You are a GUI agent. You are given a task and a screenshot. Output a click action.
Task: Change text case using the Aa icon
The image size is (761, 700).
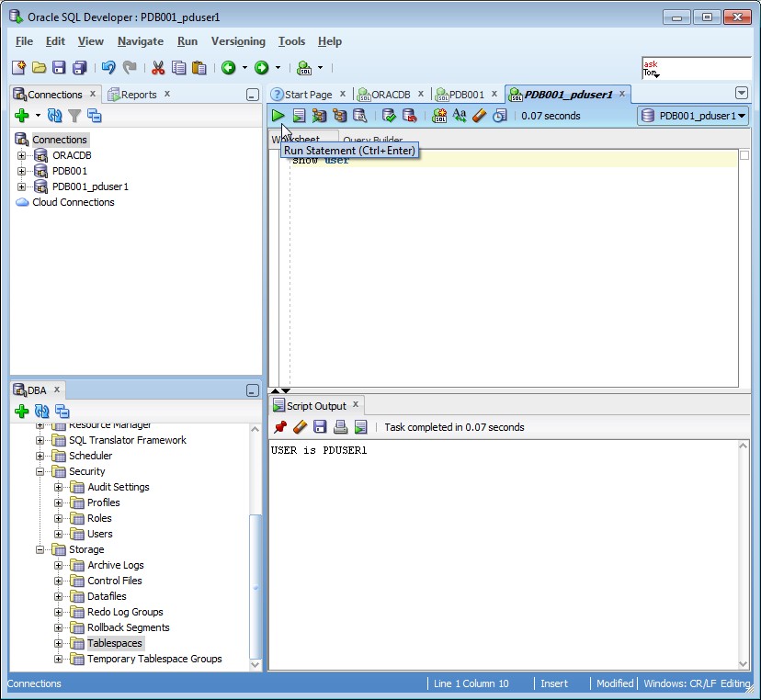point(460,115)
